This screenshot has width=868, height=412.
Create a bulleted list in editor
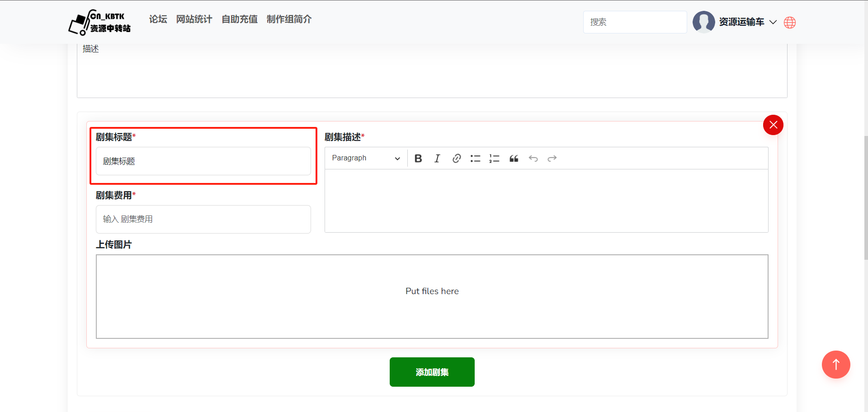click(x=475, y=159)
